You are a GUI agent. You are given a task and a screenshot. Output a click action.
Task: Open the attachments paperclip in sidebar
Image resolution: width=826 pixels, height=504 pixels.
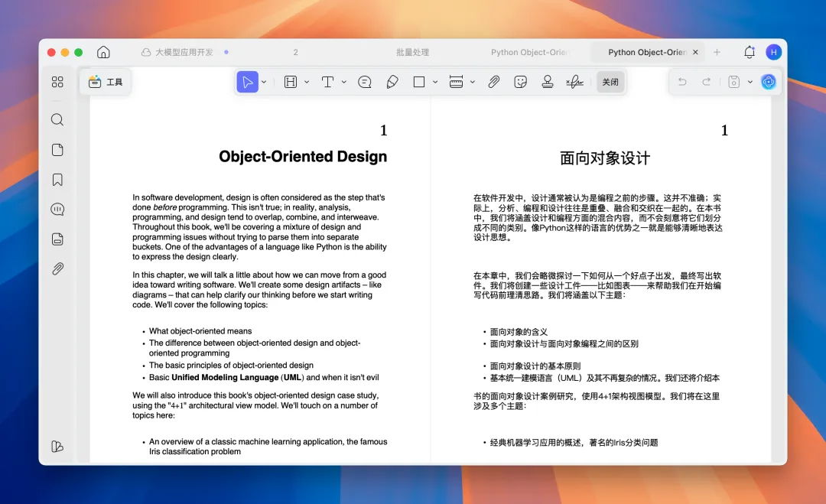(x=57, y=268)
